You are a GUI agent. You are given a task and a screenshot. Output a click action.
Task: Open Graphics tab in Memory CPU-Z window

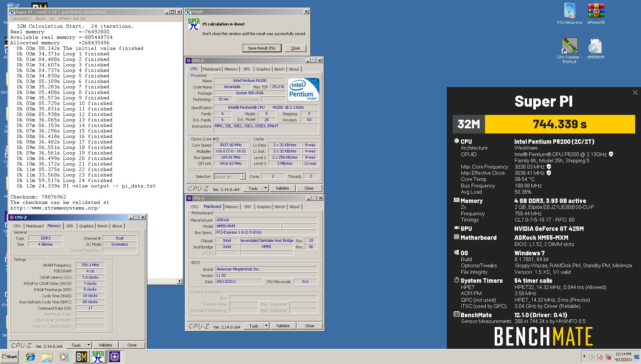(x=86, y=226)
